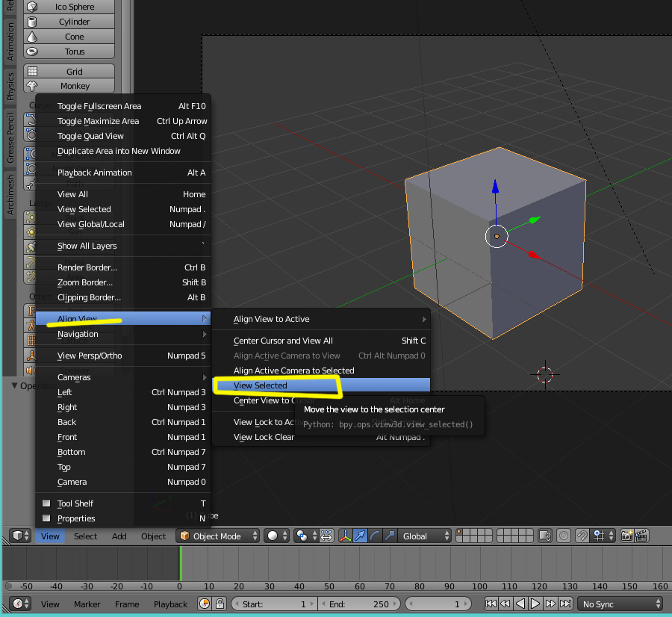Open timeline editor type selector

(x=20, y=604)
